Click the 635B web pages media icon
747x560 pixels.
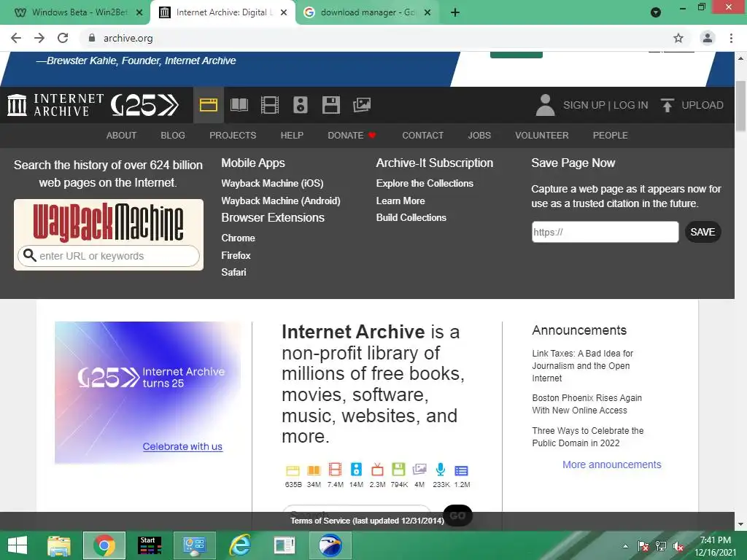click(x=293, y=470)
